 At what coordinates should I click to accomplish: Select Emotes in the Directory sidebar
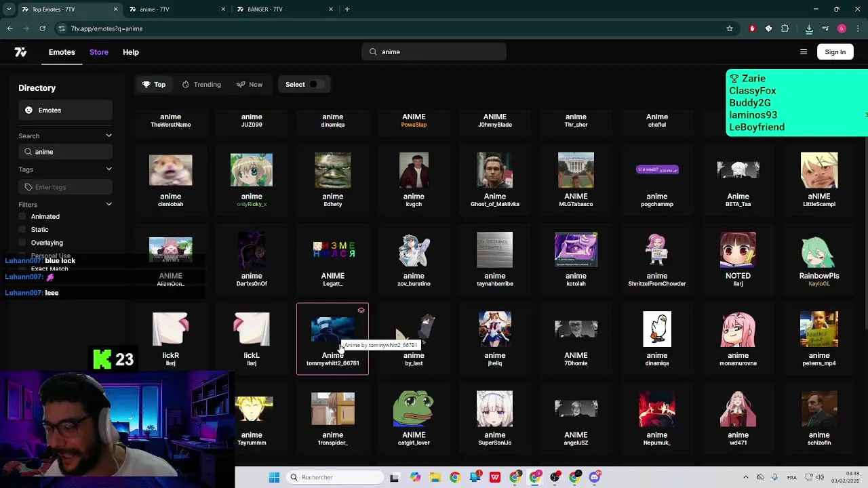pos(65,110)
